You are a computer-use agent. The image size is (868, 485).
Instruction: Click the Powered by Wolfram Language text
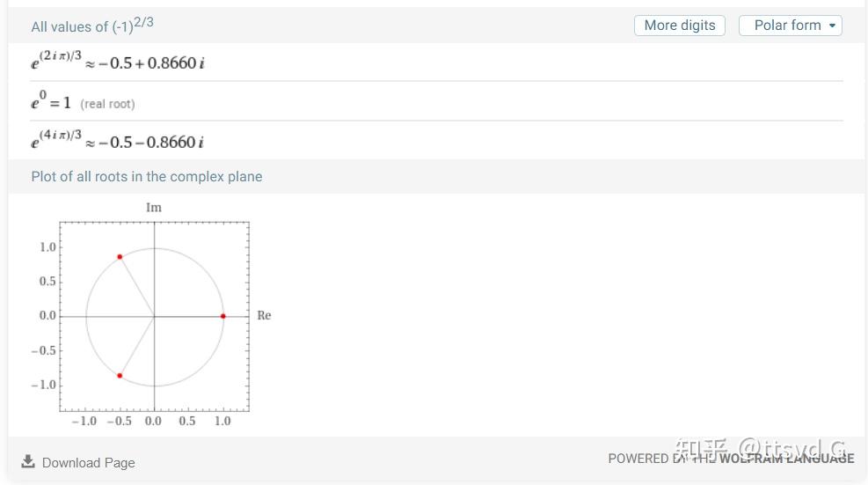coord(732,459)
